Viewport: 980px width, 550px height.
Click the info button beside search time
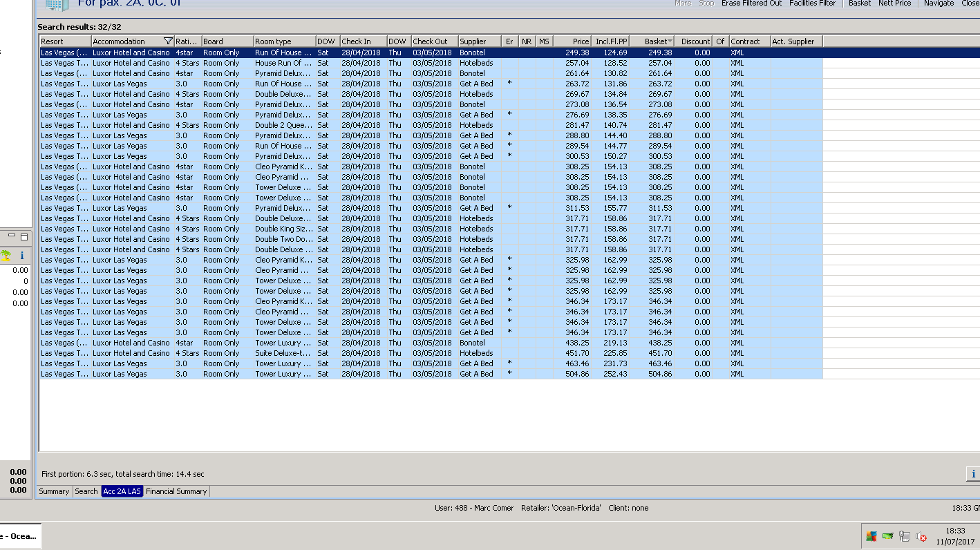tap(973, 473)
